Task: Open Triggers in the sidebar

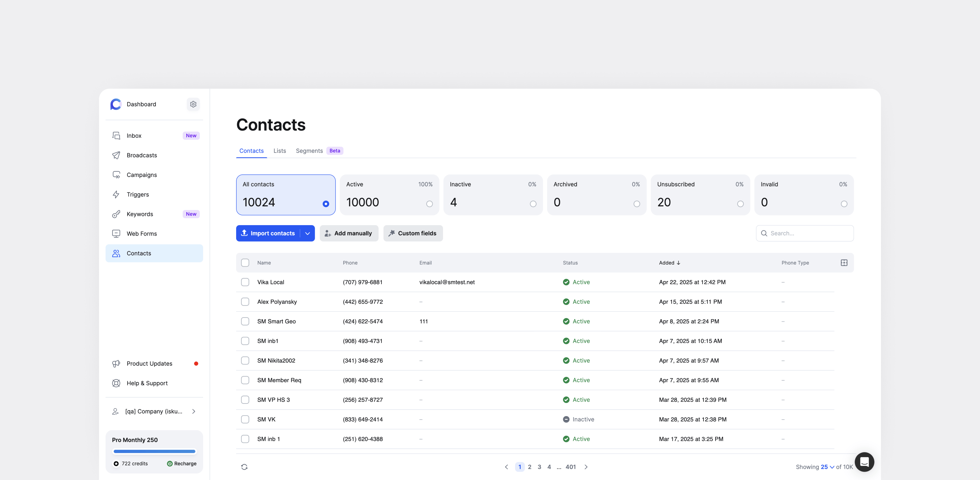Action: coord(154,195)
